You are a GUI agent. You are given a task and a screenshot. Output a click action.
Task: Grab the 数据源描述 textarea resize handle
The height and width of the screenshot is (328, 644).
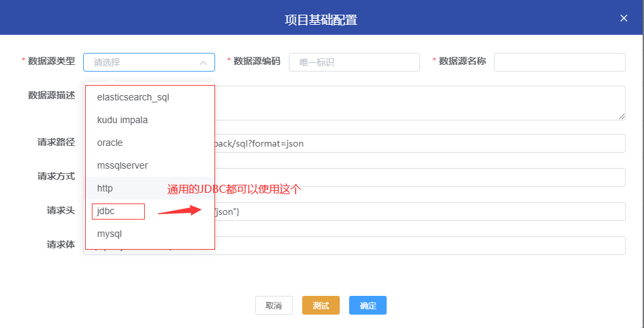(x=622, y=116)
